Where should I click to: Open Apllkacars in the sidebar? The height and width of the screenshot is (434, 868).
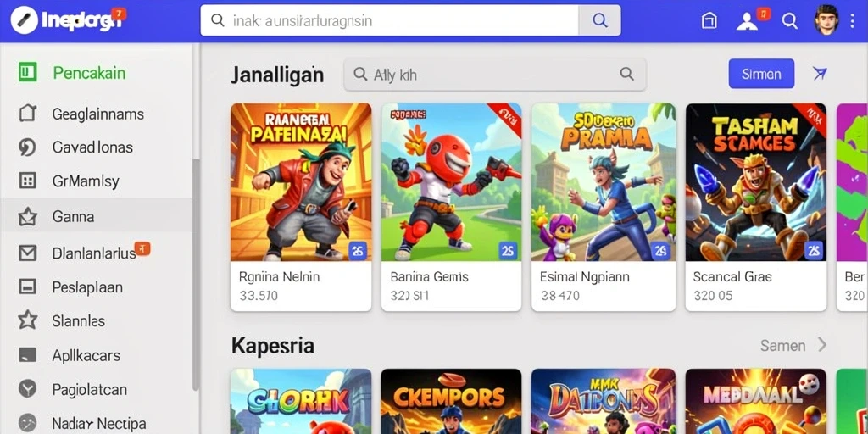97,355
